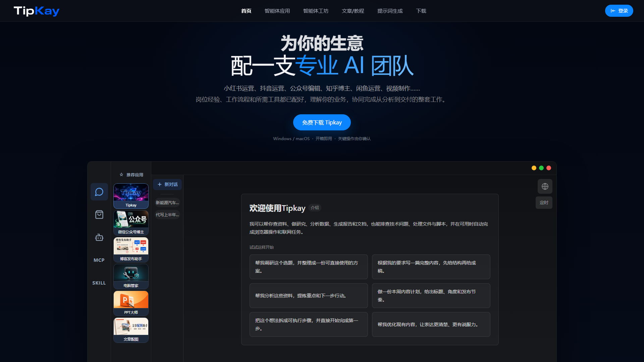Select SKILL in the sidebar

pyautogui.click(x=99, y=283)
